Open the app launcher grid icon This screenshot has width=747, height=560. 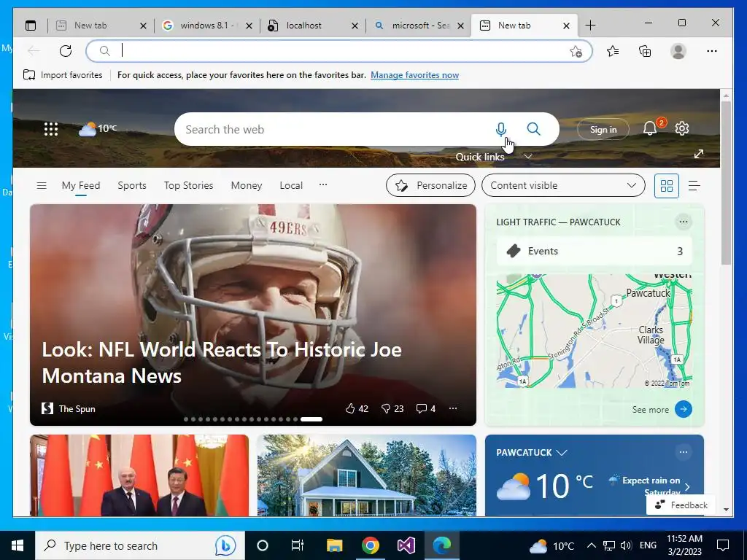(x=51, y=129)
